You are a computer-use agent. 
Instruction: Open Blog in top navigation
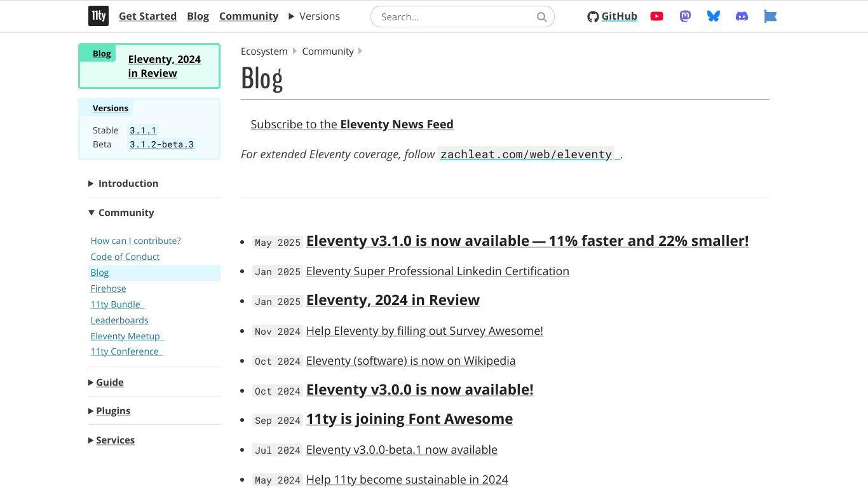coord(198,16)
